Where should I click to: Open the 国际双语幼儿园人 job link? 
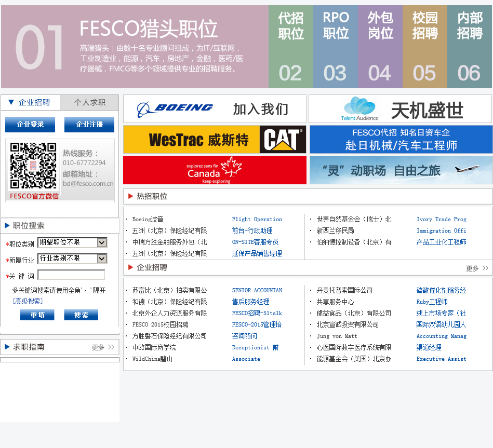pos(442,324)
